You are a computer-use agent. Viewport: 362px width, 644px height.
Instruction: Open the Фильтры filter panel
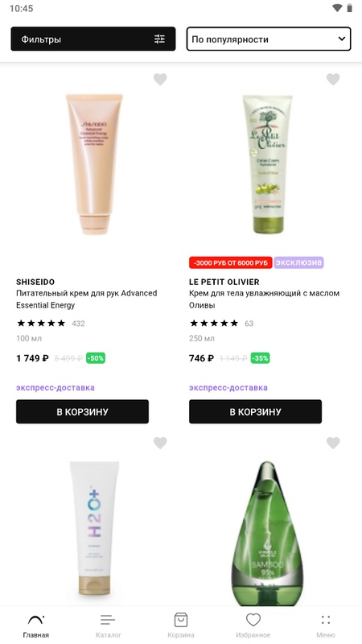93,39
